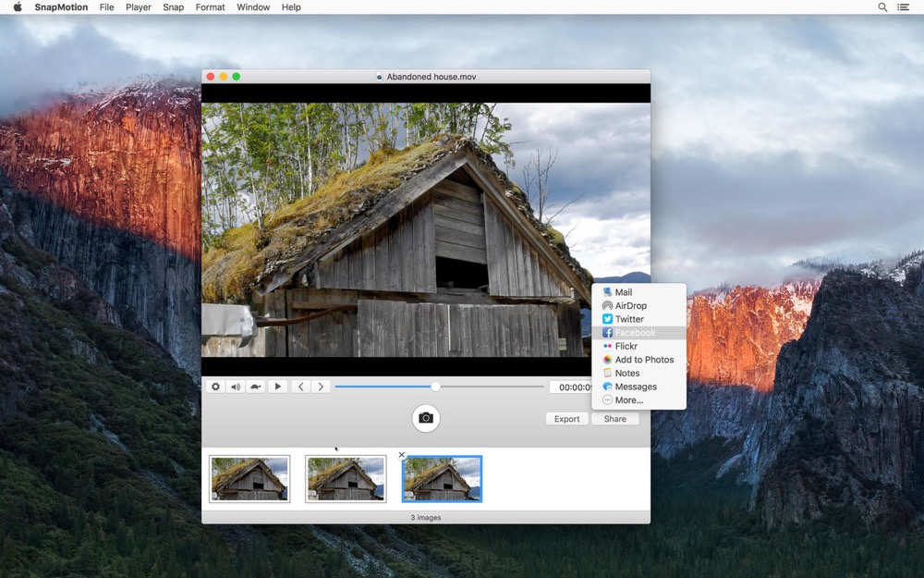
Task: Open Spotlight search in menu bar
Action: (882, 7)
